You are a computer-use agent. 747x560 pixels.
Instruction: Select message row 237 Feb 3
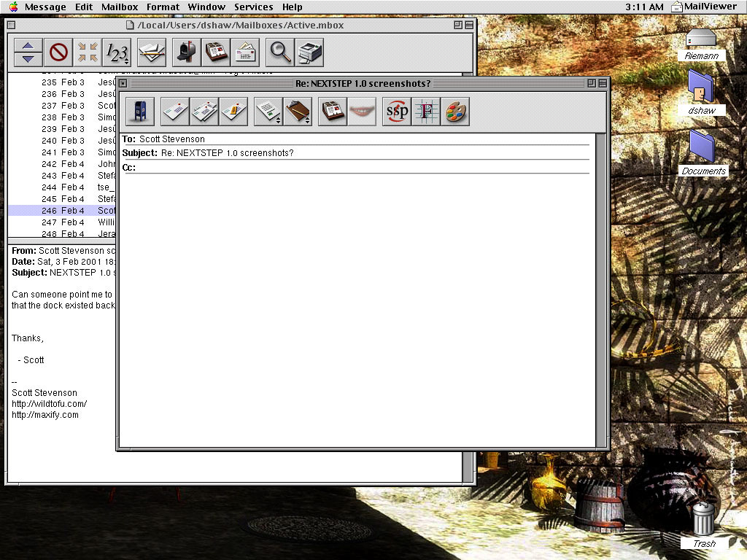tap(62, 106)
